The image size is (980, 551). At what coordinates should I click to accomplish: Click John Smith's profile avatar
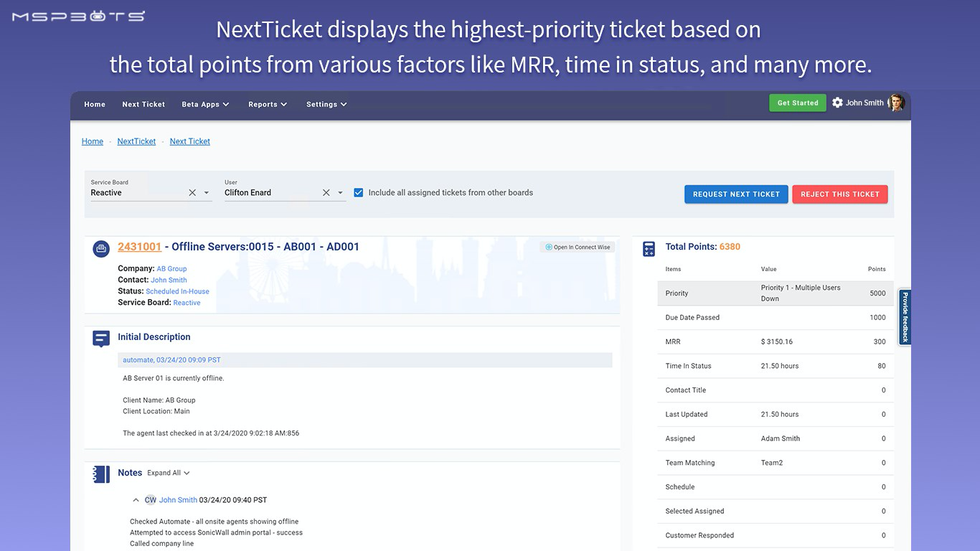point(896,103)
